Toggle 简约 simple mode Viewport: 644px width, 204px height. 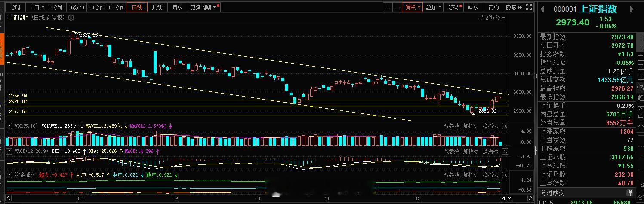pos(494,7)
